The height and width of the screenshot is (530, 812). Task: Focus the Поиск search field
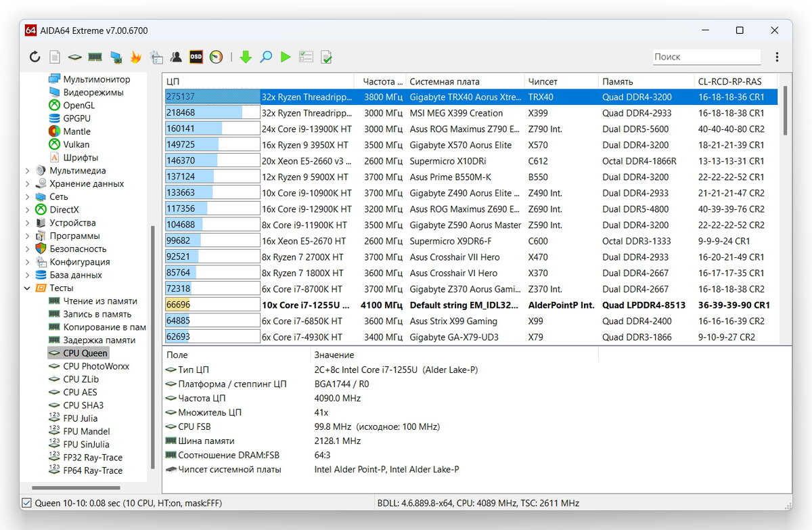point(706,57)
